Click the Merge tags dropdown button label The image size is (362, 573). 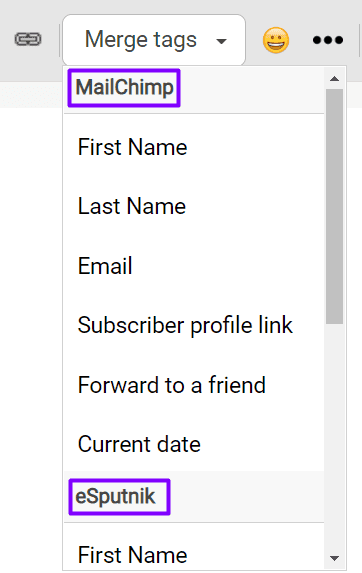point(141,39)
